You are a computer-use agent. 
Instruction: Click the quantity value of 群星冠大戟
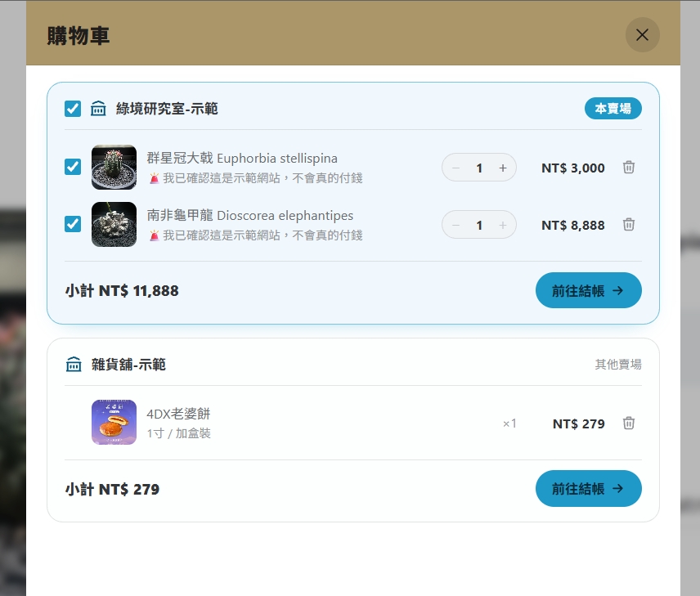pos(479,168)
